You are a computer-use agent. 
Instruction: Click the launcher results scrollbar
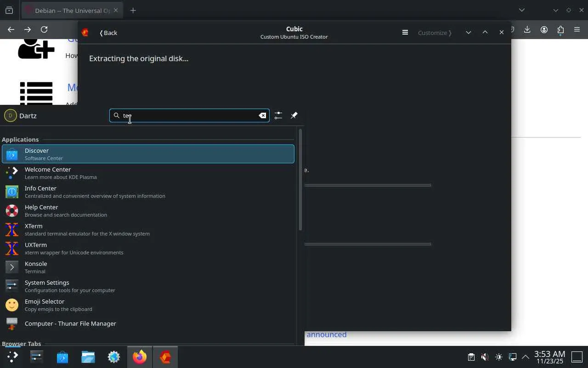pyautogui.click(x=300, y=180)
